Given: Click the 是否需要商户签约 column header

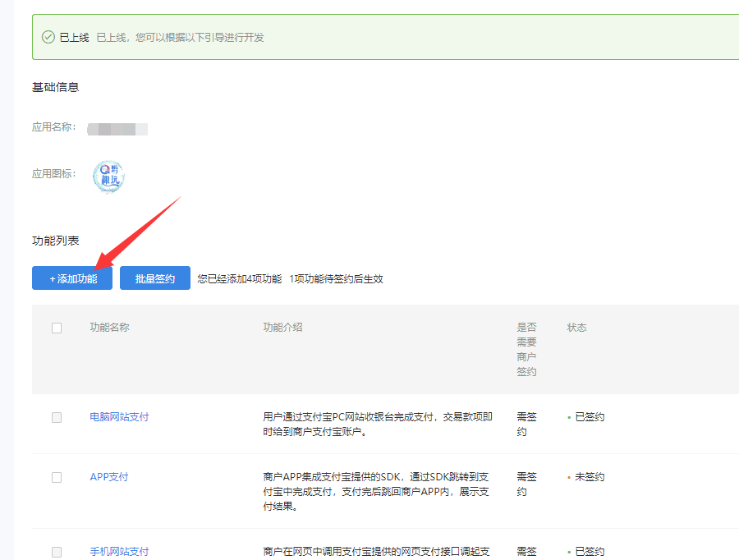Looking at the screenshot, I should coord(526,349).
